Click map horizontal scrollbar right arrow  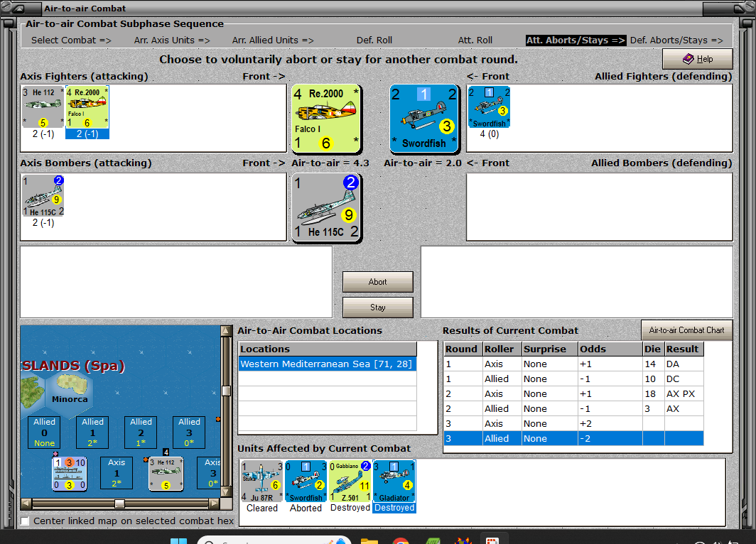point(214,504)
